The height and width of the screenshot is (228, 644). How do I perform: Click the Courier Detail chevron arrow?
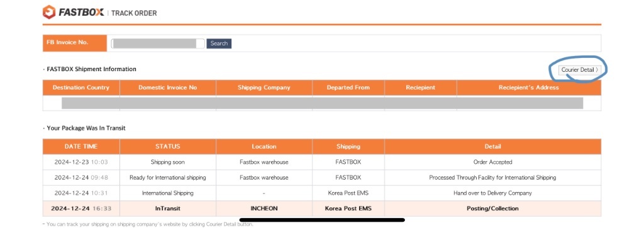coord(597,70)
